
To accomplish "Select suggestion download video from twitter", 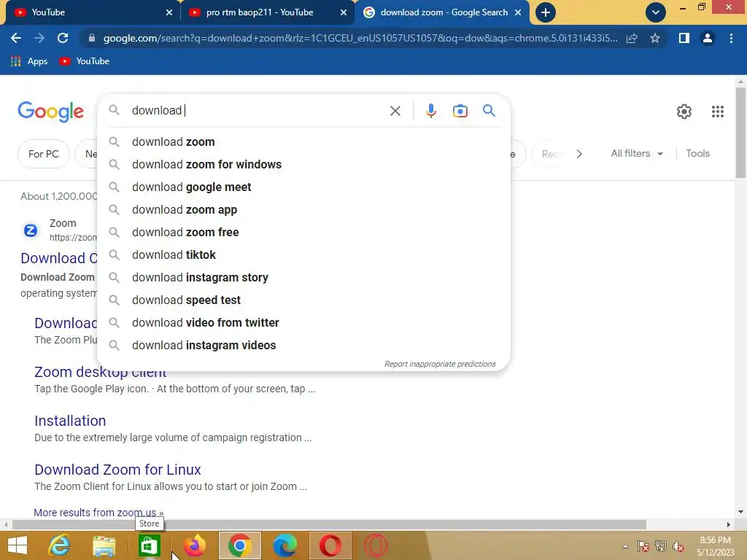I will (303, 323).
